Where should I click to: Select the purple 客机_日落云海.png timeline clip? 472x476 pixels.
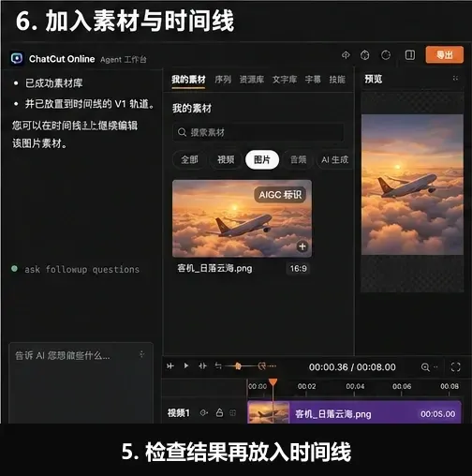point(354,412)
